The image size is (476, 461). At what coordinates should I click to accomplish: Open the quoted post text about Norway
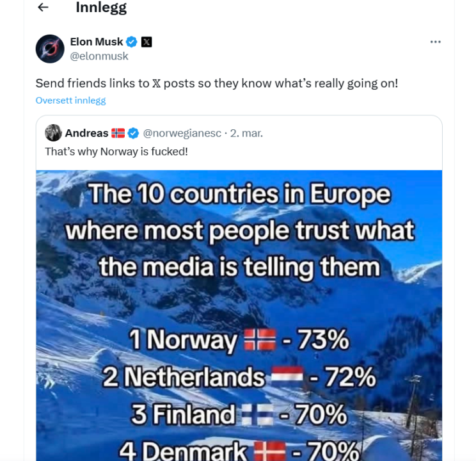tap(116, 152)
